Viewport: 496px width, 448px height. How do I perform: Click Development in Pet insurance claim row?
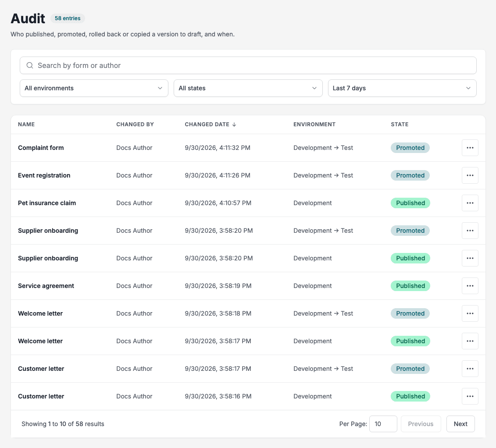click(x=313, y=203)
